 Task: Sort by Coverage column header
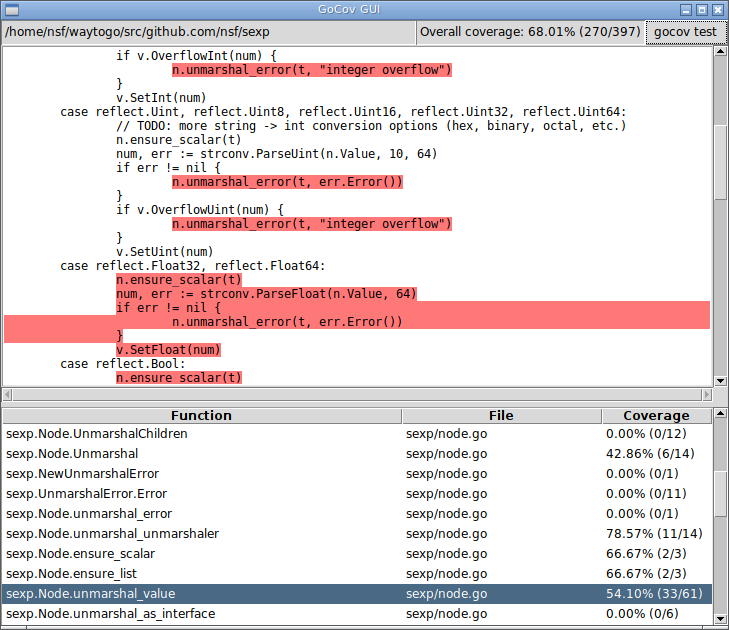[x=656, y=416]
